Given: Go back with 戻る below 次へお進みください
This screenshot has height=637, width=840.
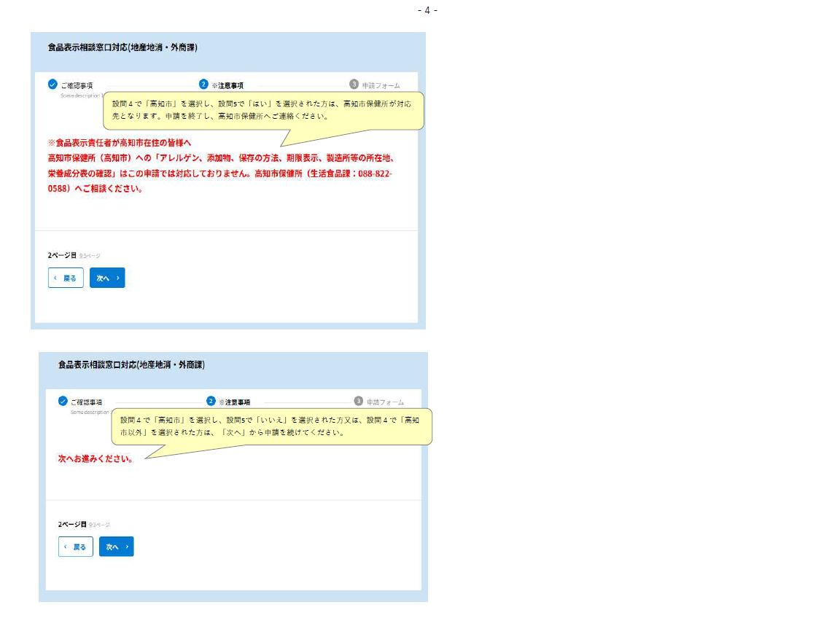Looking at the screenshot, I should 76,547.
